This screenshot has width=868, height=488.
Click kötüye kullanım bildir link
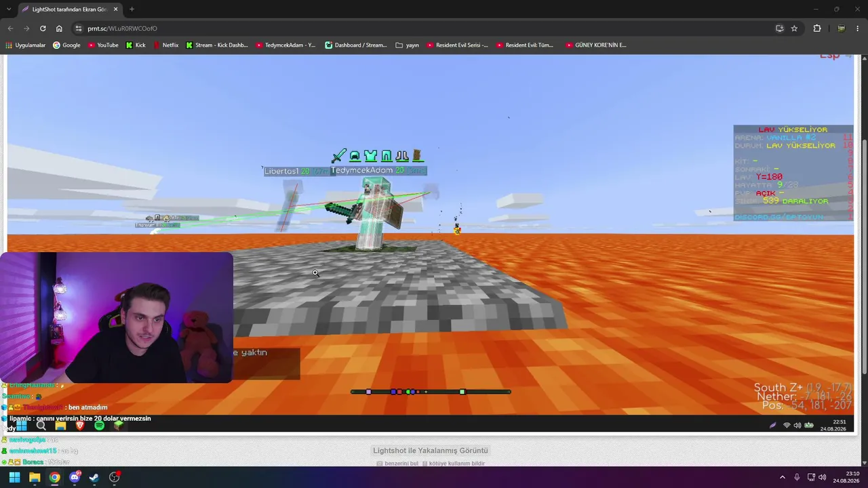tap(453, 464)
